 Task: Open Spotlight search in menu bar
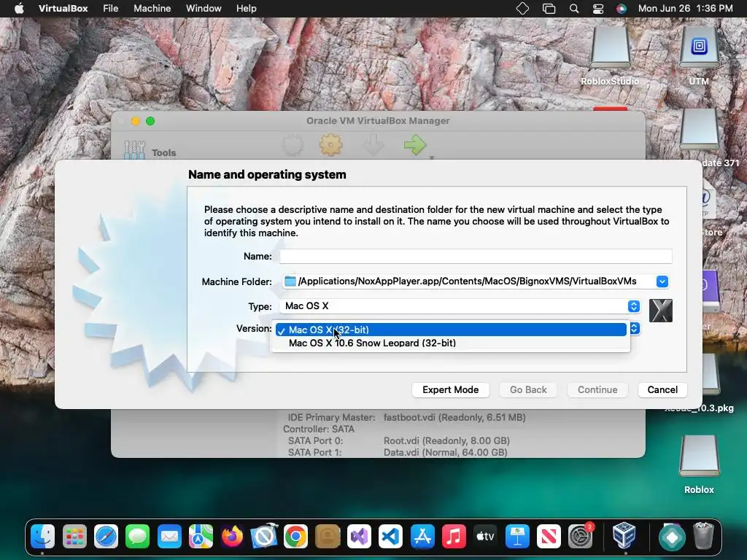(x=574, y=9)
